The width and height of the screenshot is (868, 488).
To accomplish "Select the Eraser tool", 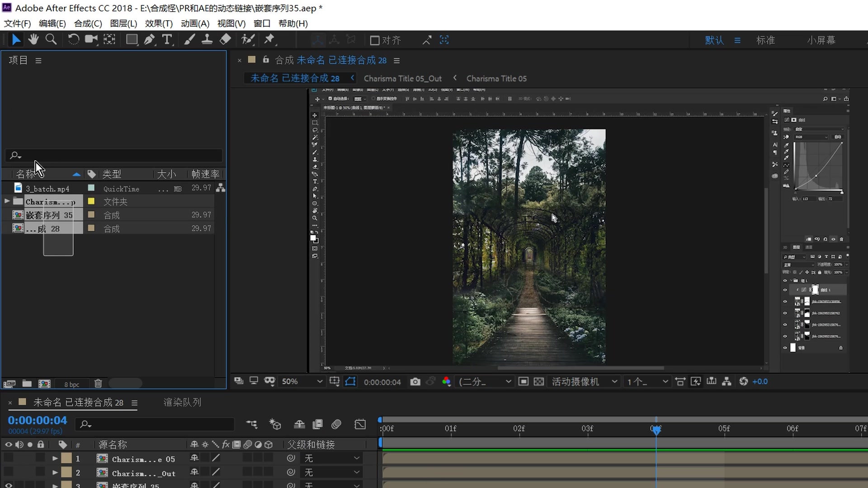I will pyautogui.click(x=225, y=40).
